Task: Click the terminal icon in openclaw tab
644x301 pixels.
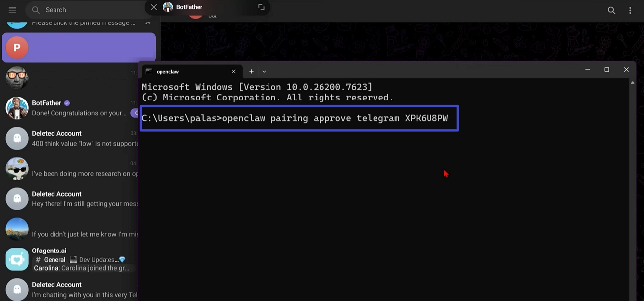Action: 148,71
